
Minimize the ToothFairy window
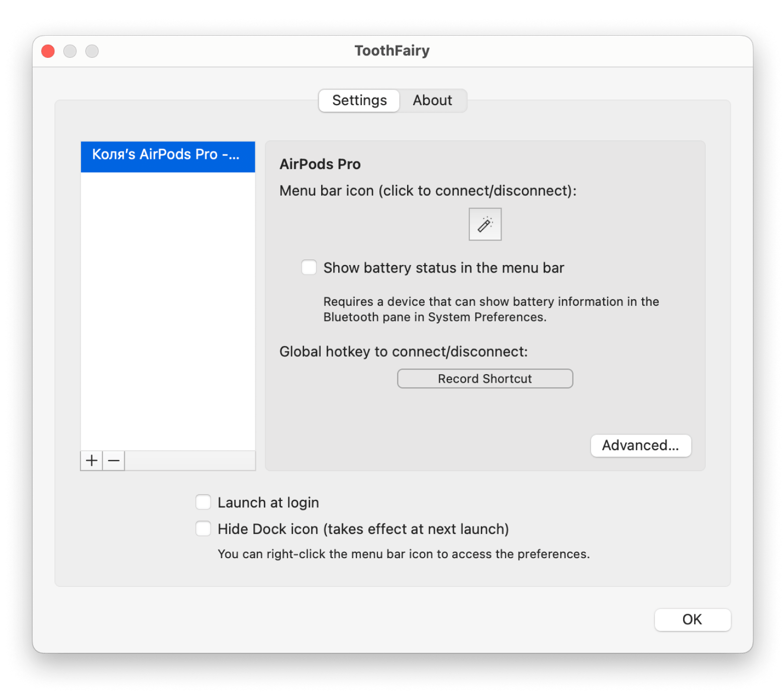(70, 51)
